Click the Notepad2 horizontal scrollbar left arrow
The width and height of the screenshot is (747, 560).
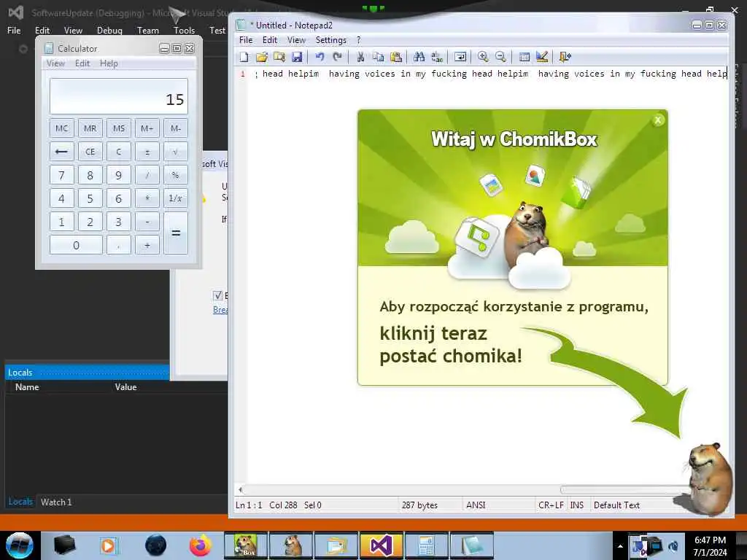pos(241,489)
